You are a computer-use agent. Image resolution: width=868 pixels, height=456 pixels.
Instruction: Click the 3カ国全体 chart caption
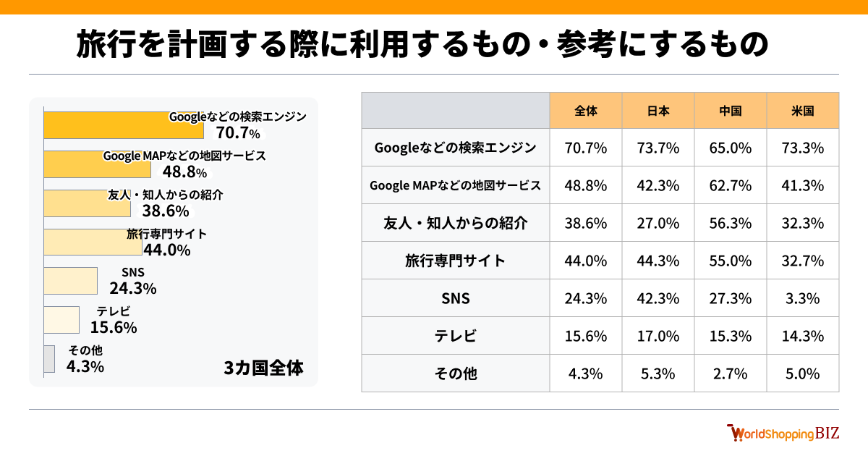263,368
